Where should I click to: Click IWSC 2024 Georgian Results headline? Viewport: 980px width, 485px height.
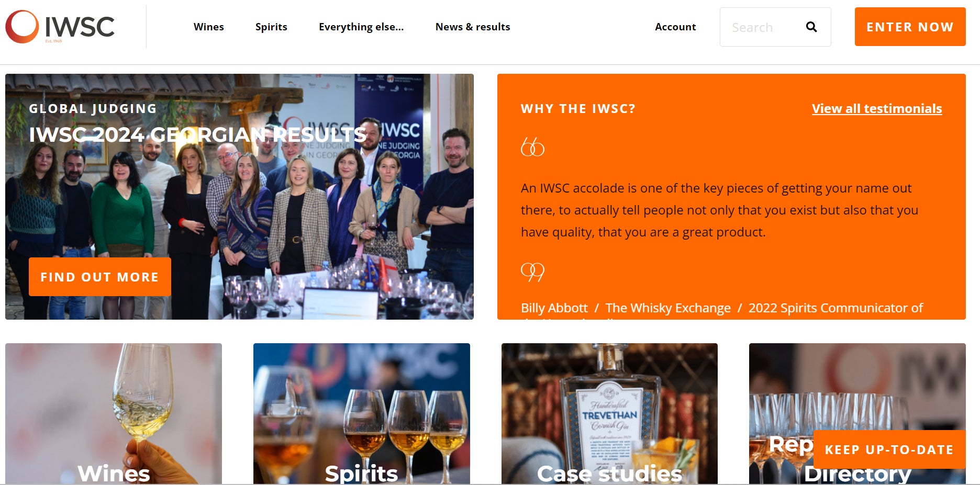pyautogui.click(x=197, y=134)
